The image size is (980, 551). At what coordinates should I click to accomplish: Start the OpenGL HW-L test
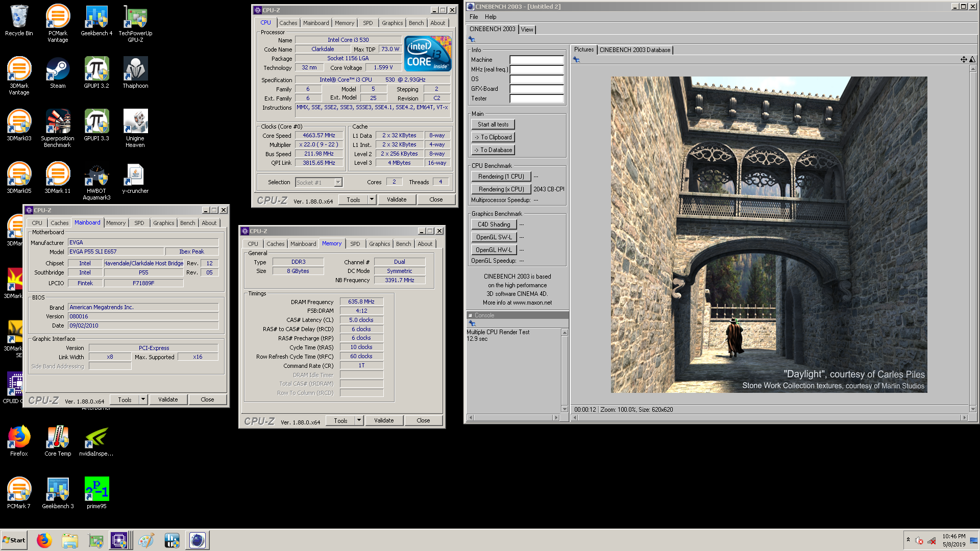(494, 250)
